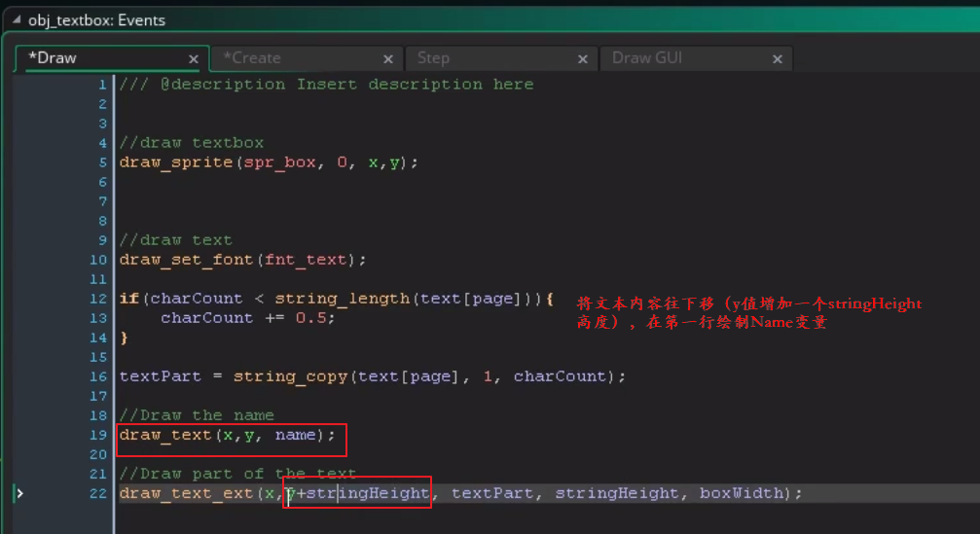The image size is (980, 534).
Task: Click the current line arrow marker in gutter
Action: [x=20, y=493]
